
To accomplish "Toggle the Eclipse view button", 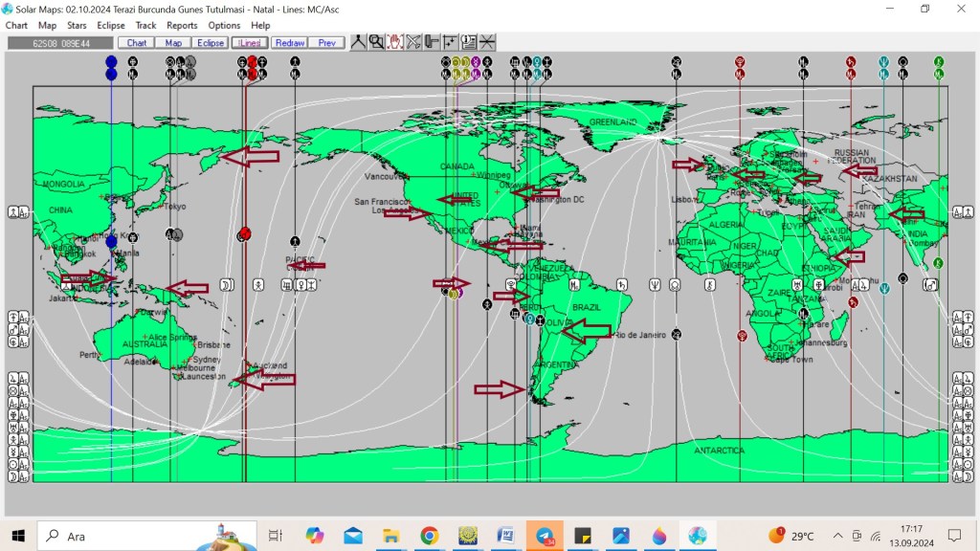I will tap(211, 43).
